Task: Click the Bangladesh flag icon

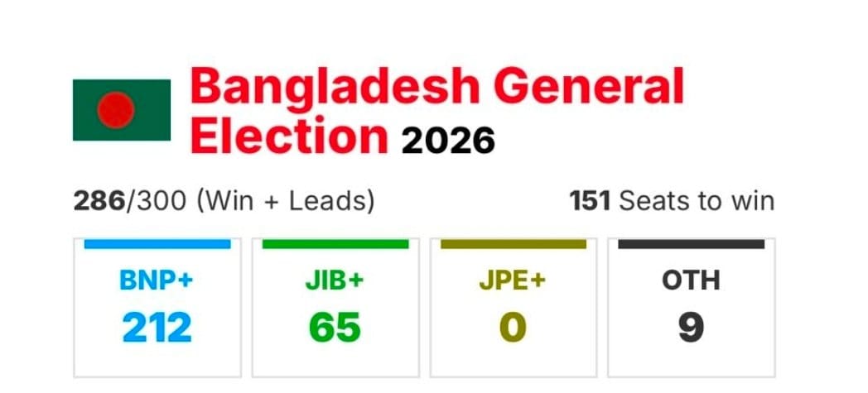Action: 122,110
